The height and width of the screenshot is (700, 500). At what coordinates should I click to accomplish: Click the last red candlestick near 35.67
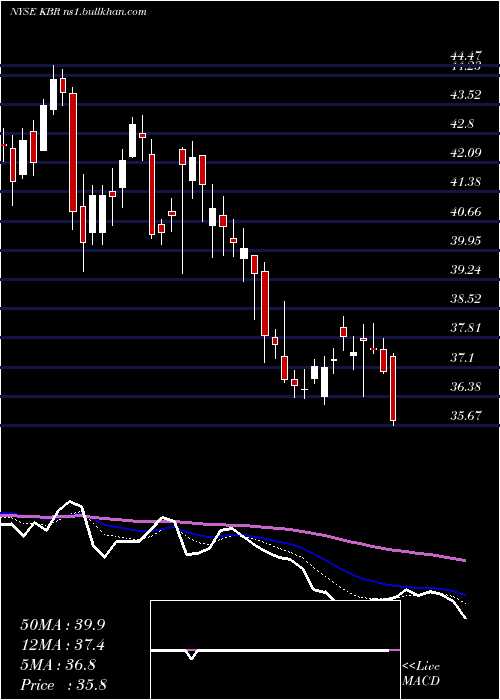393,389
